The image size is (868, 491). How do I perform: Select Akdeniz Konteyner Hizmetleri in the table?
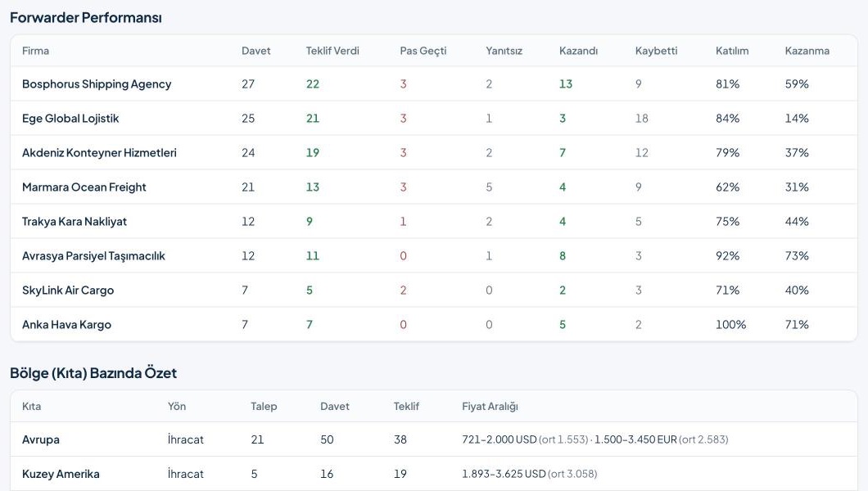point(99,152)
